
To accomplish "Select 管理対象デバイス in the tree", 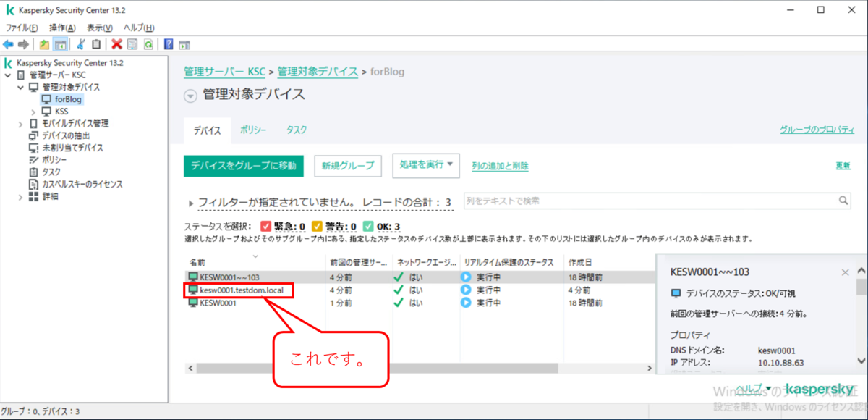I will (x=71, y=87).
